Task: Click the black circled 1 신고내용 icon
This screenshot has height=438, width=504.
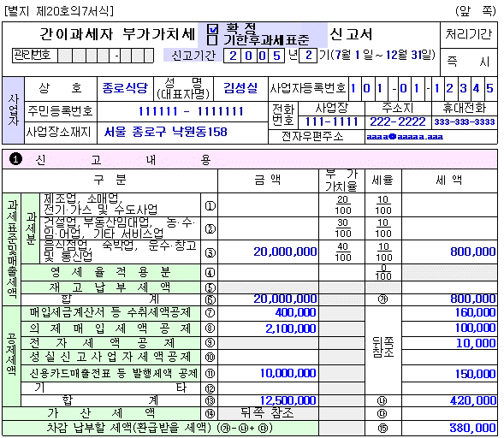Action: [15, 159]
